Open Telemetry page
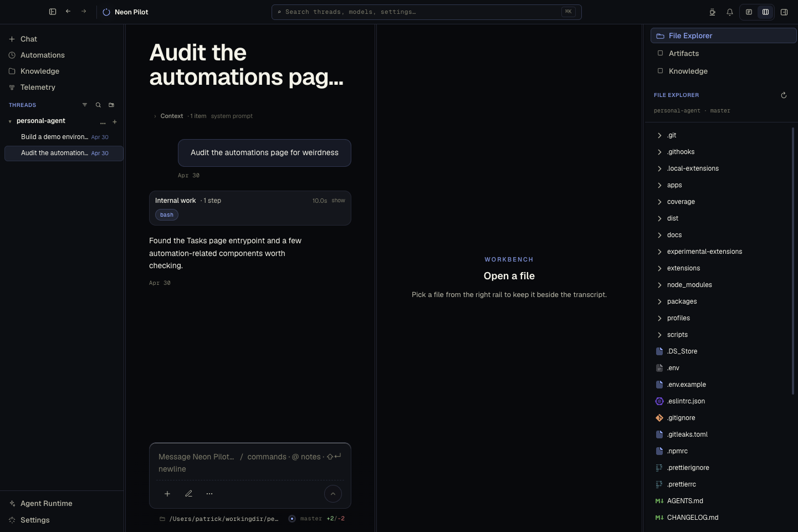 pos(62,87)
